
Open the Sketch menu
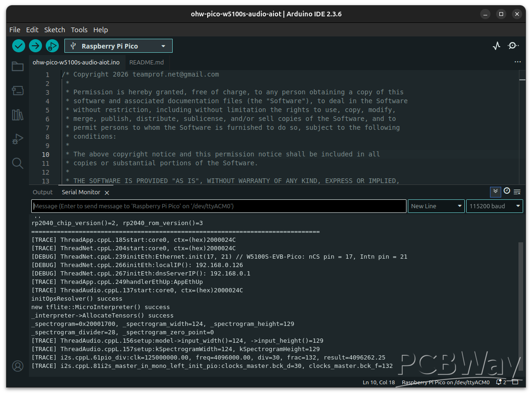tap(55, 29)
